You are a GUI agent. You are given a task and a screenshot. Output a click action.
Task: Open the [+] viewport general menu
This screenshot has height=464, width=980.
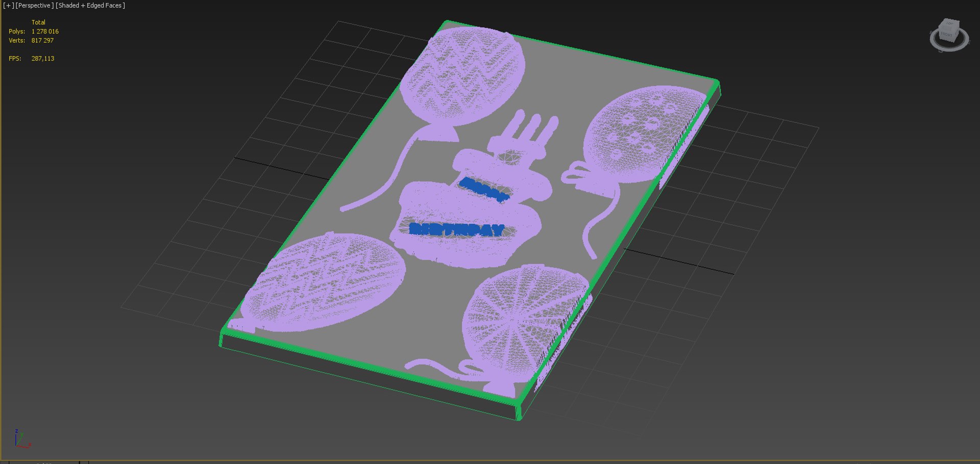[8, 6]
